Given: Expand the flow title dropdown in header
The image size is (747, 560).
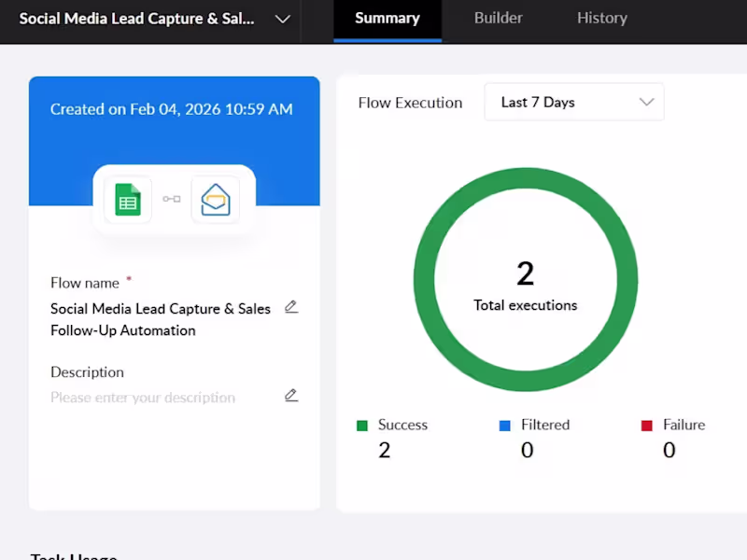Looking at the screenshot, I should click(283, 18).
